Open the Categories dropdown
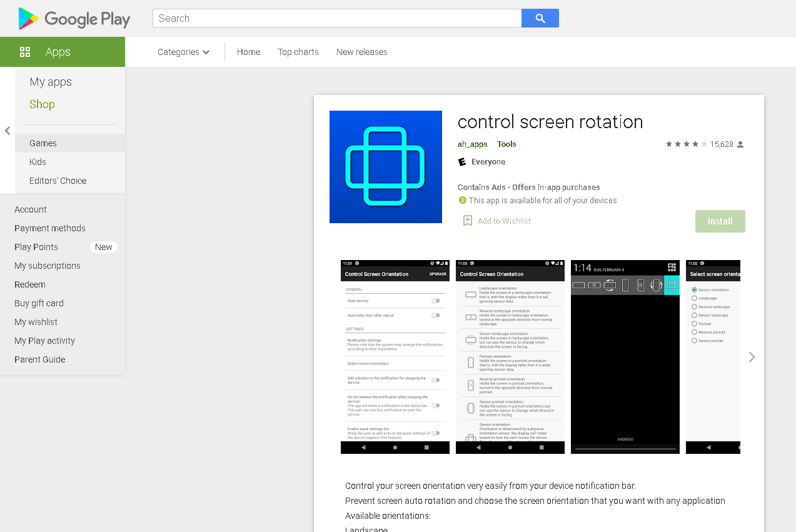Screen dimensions: 796x532 click(x=183, y=52)
